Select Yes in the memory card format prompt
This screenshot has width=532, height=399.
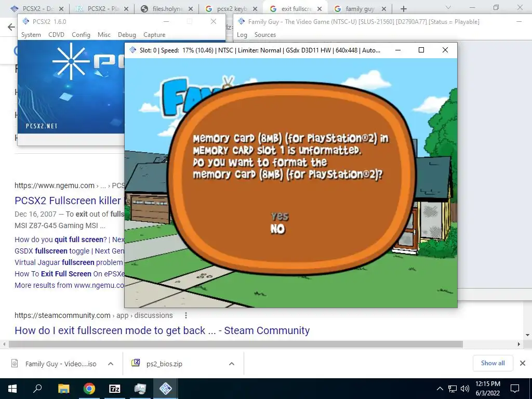pyautogui.click(x=280, y=216)
